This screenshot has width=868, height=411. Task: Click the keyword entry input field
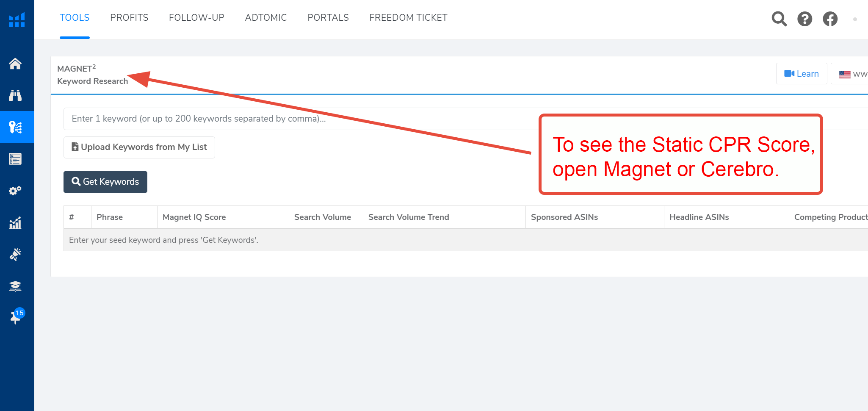tap(296, 119)
